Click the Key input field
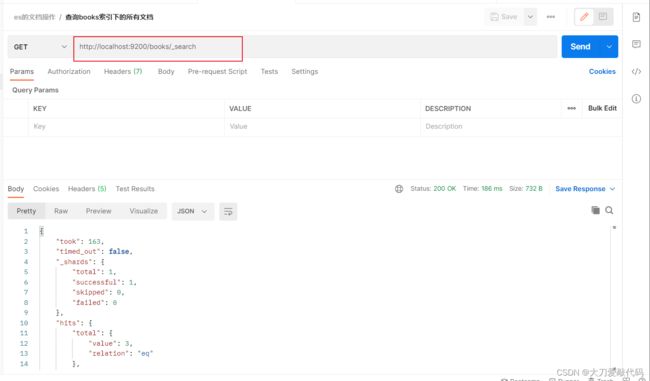The height and width of the screenshot is (381, 650). click(x=127, y=126)
